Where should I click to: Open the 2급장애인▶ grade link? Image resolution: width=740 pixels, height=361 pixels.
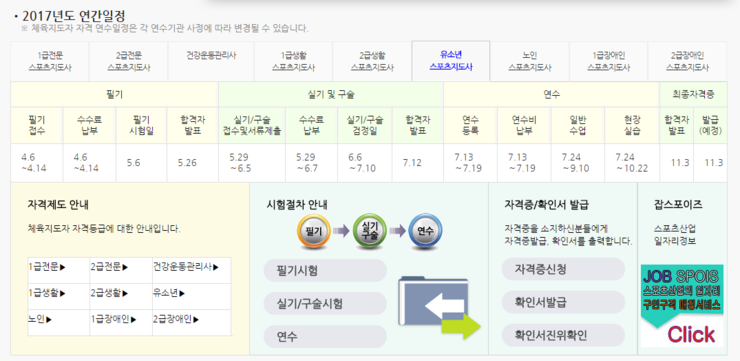point(176,319)
